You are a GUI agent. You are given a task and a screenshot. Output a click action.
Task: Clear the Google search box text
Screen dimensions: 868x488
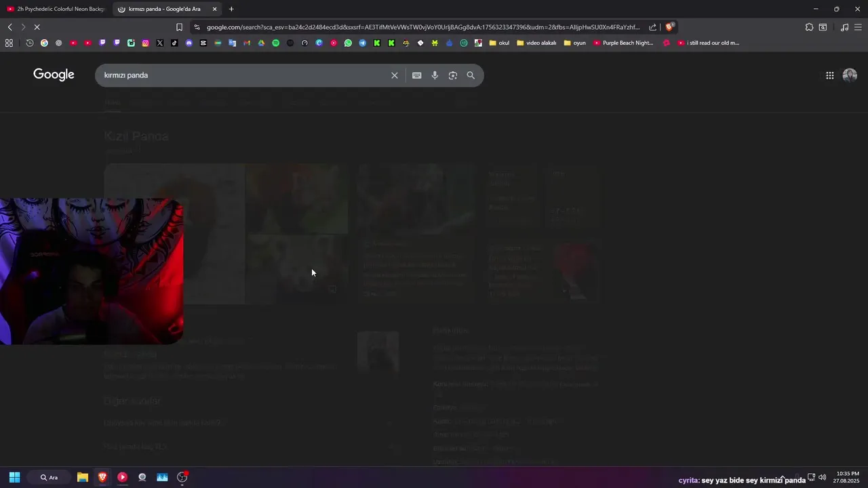pyautogui.click(x=394, y=75)
